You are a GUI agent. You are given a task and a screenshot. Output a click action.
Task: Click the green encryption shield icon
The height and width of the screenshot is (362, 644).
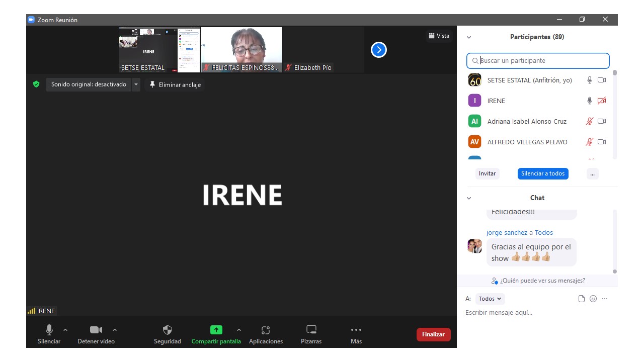(36, 84)
